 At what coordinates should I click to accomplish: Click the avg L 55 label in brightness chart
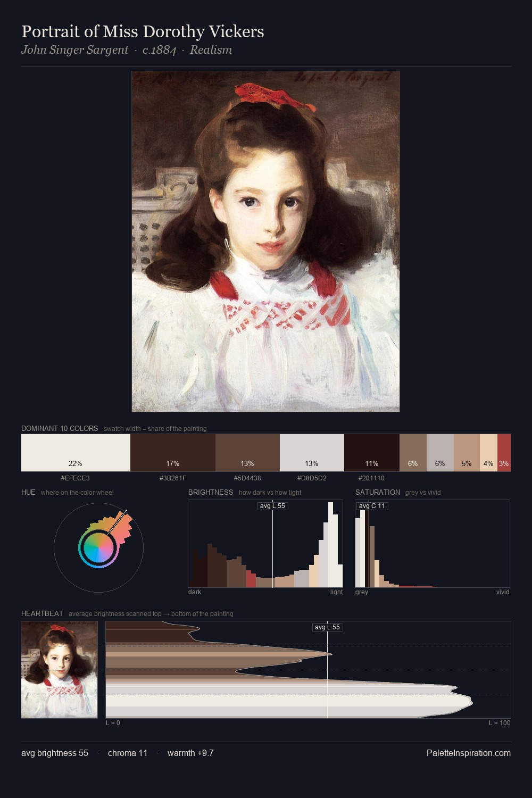pyautogui.click(x=272, y=506)
